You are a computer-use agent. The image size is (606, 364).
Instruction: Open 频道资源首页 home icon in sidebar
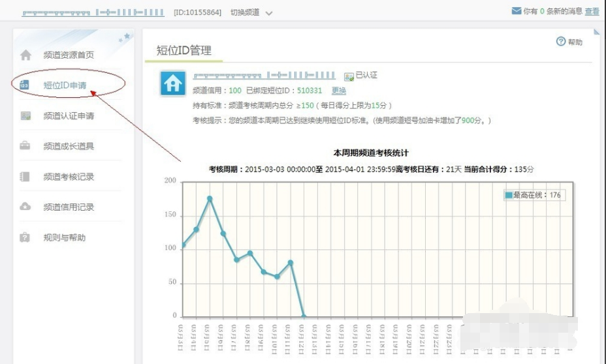tap(26, 55)
